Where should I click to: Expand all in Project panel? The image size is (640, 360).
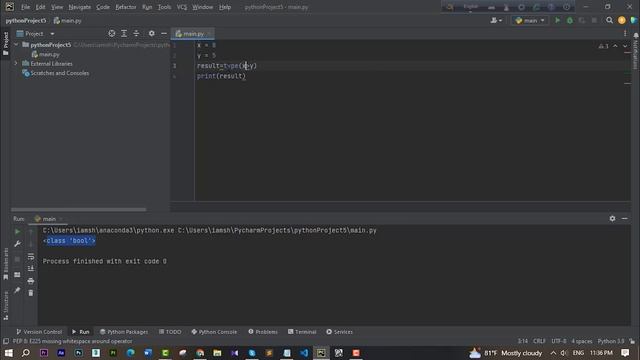(x=124, y=33)
